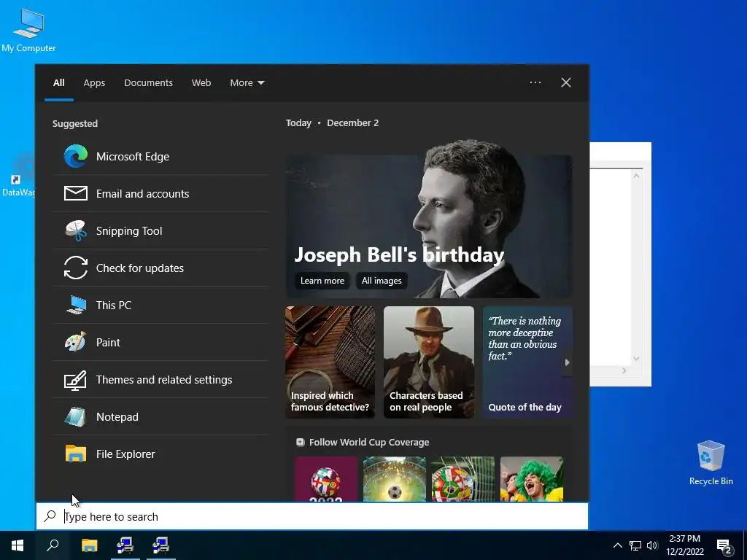Screen dimensions: 747x560
Task: Open File Explorer from the taskbar
Action: click(89, 545)
